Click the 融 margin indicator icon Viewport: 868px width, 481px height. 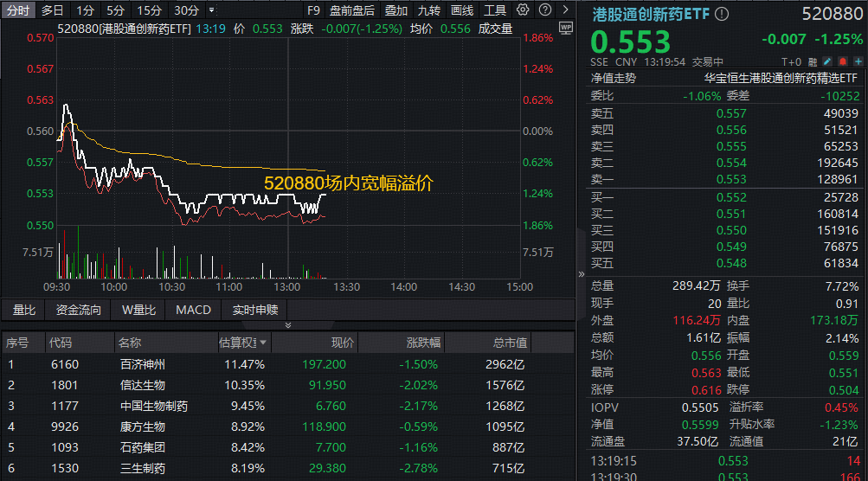pyautogui.click(x=813, y=62)
